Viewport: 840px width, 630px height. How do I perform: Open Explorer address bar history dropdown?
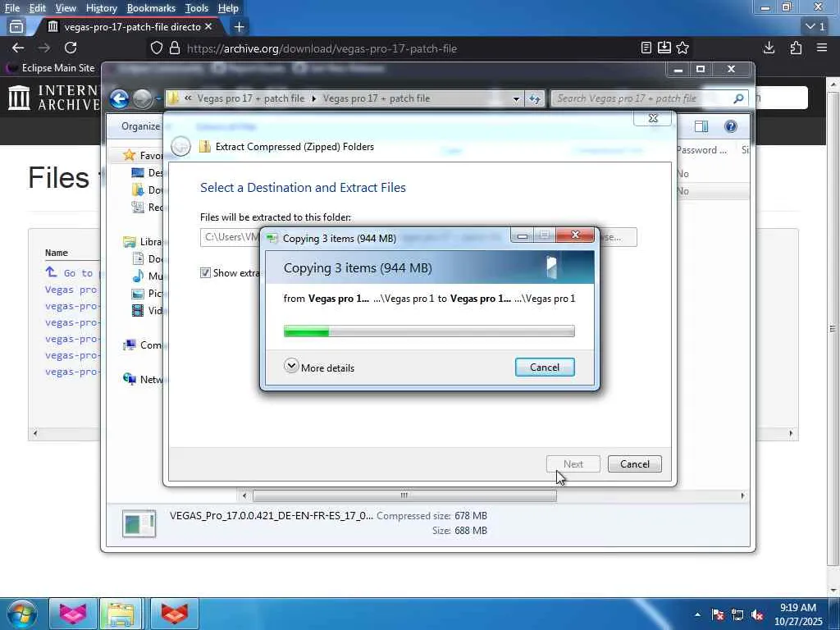[516, 99]
